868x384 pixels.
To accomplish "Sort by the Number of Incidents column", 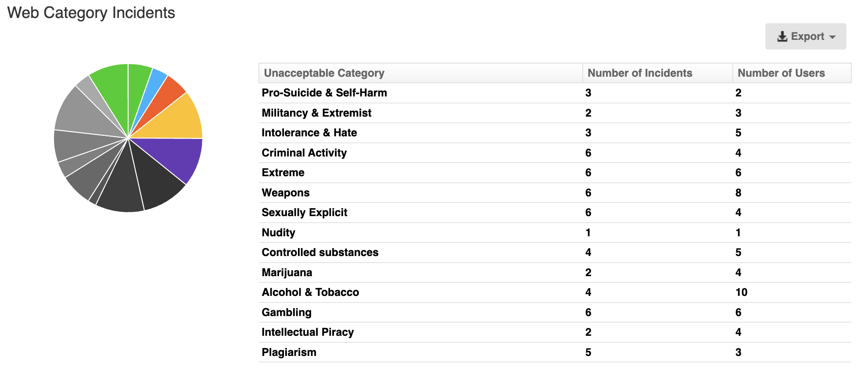I will click(640, 73).
